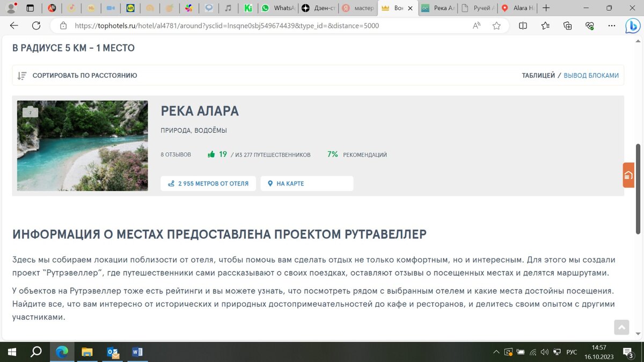Switch listing view to ТАБЛИЦЕЙ
This screenshot has width=644, height=362.
pos(538,75)
